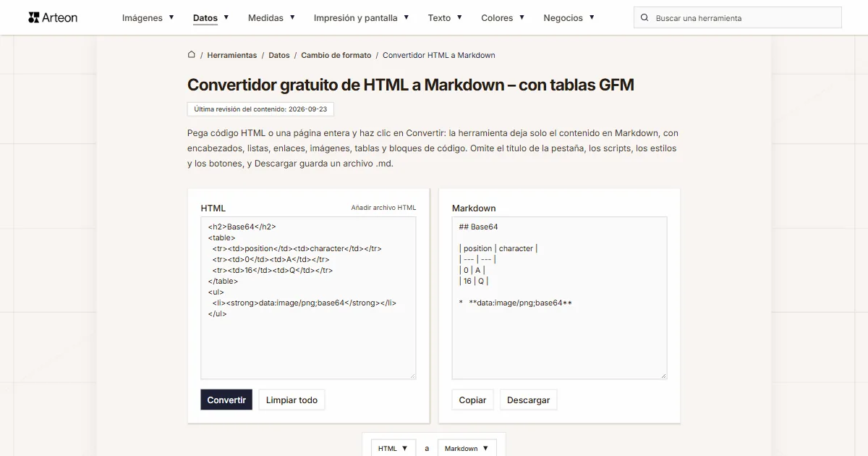Click the '<h2>Base64</h2>' line
The height and width of the screenshot is (456, 868).
[x=242, y=227]
